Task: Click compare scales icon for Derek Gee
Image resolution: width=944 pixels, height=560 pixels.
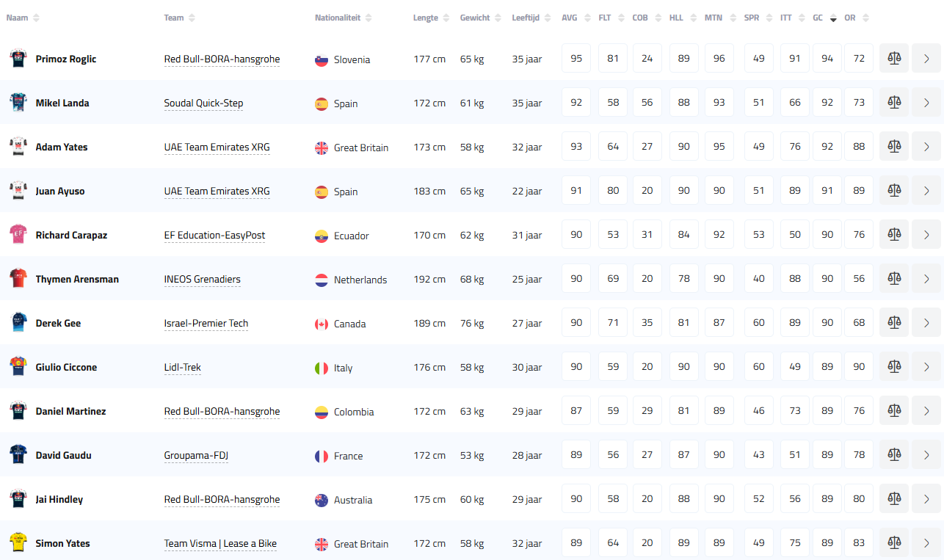Action: point(893,323)
